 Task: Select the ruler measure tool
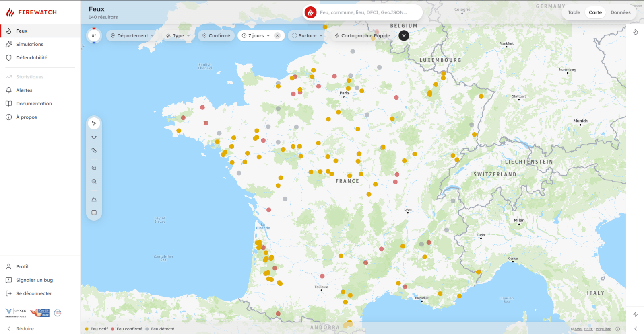tap(94, 150)
